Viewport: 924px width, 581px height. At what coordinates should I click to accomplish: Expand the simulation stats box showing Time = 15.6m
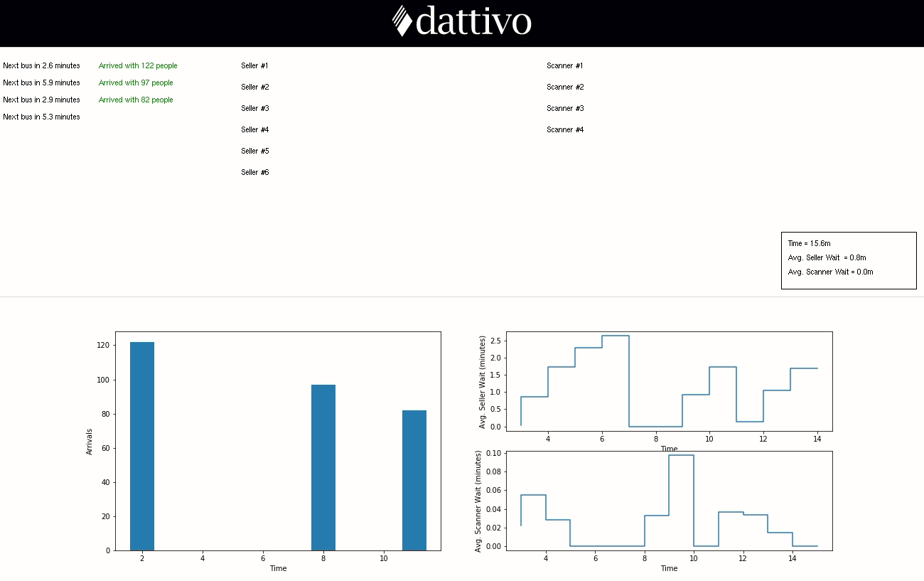click(x=849, y=260)
